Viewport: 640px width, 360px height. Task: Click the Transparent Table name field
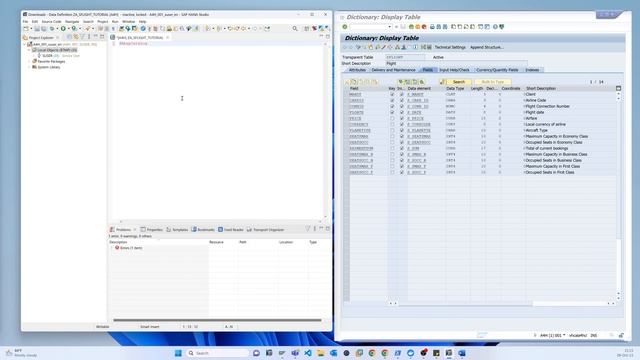click(404, 58)
